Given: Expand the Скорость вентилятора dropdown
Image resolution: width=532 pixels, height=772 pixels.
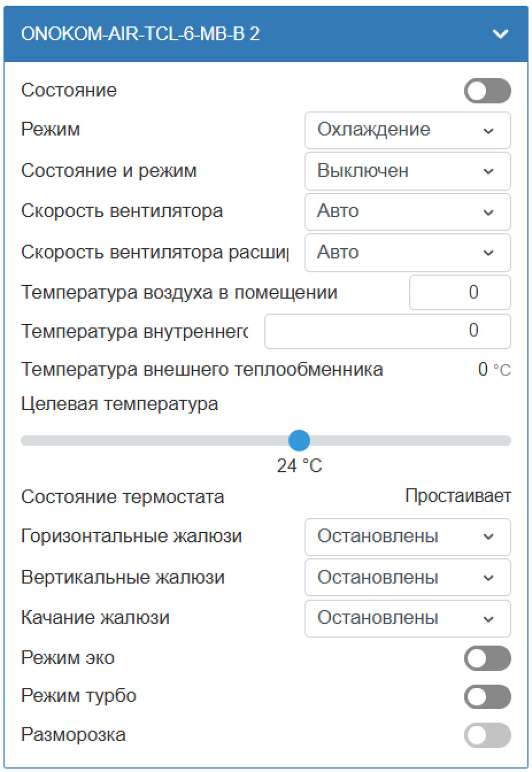Looking at the screenshot, I should pyautogui.click(x=407, y=212).
